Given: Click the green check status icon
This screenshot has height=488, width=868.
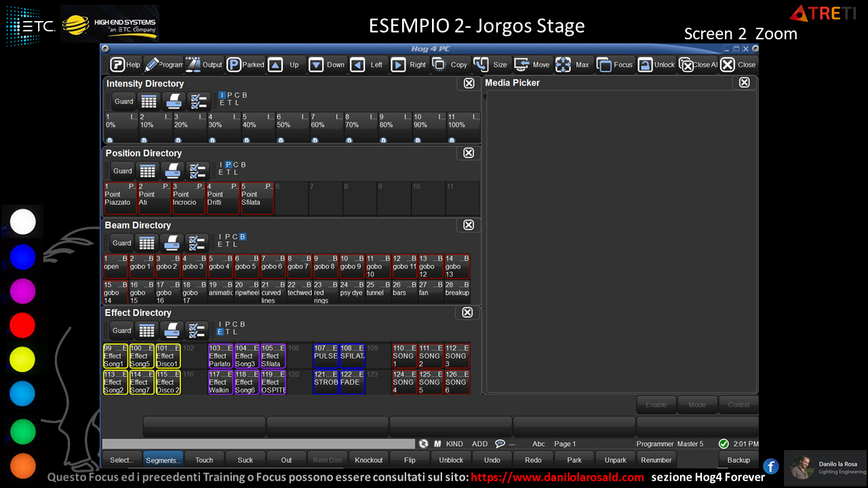Looking at the screenshot, I should point(724,444).
